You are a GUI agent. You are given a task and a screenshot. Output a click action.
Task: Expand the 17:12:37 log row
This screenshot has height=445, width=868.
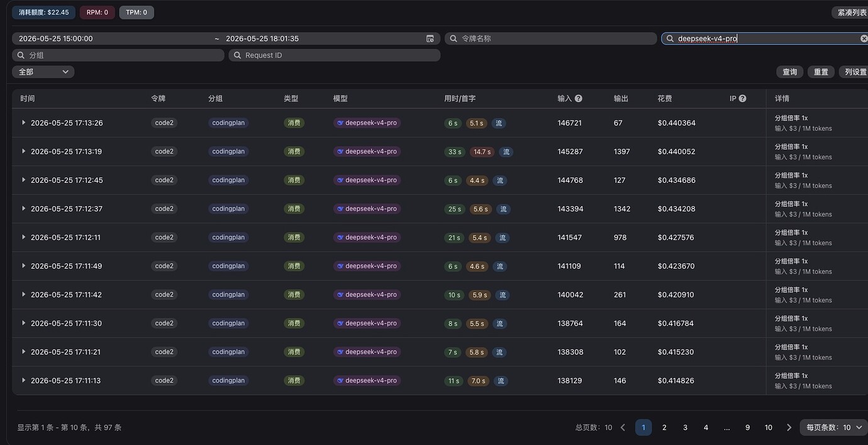click(x=24, y=209)
